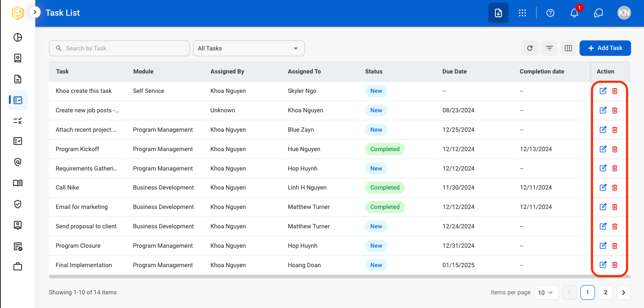Open the column chooser icon
This screenshot has width=644, height=308.
pyautogui.click(x=568, y=48)
